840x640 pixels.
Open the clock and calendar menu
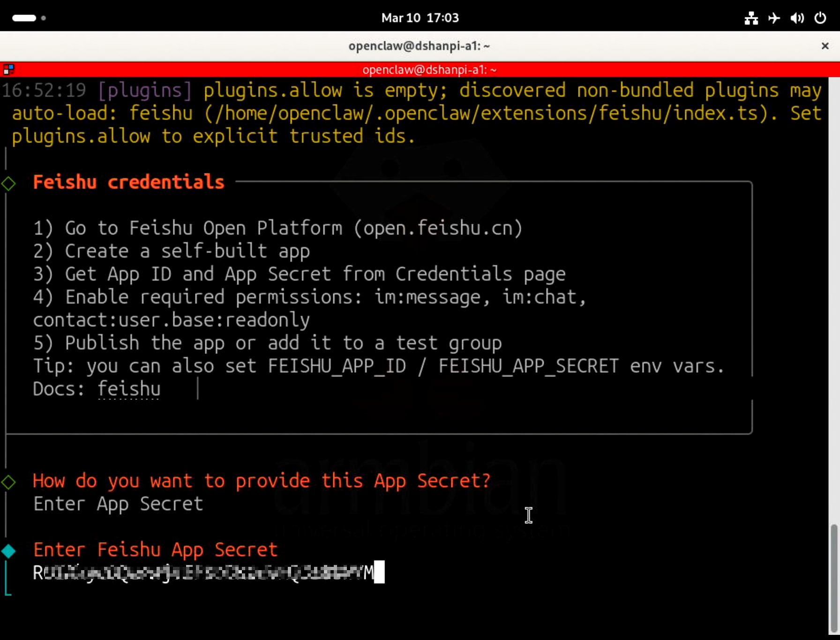[x=420, y=18]
